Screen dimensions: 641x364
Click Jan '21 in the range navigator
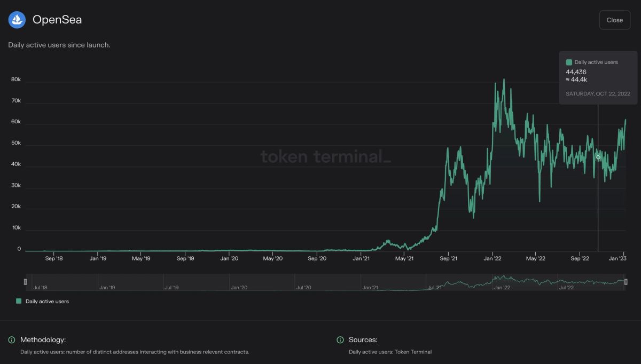[x=370, y=288]
